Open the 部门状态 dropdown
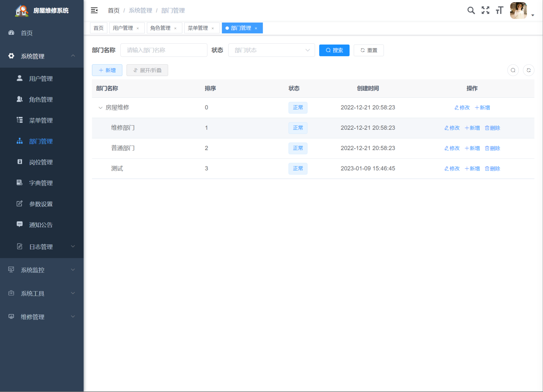This screenshot has height=392, width=543. [x=271, y=50]
